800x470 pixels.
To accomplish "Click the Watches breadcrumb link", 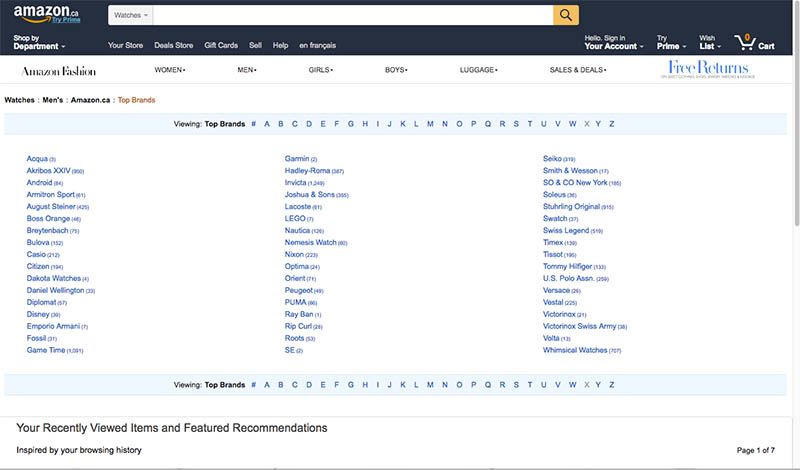I will coord(19,100).
